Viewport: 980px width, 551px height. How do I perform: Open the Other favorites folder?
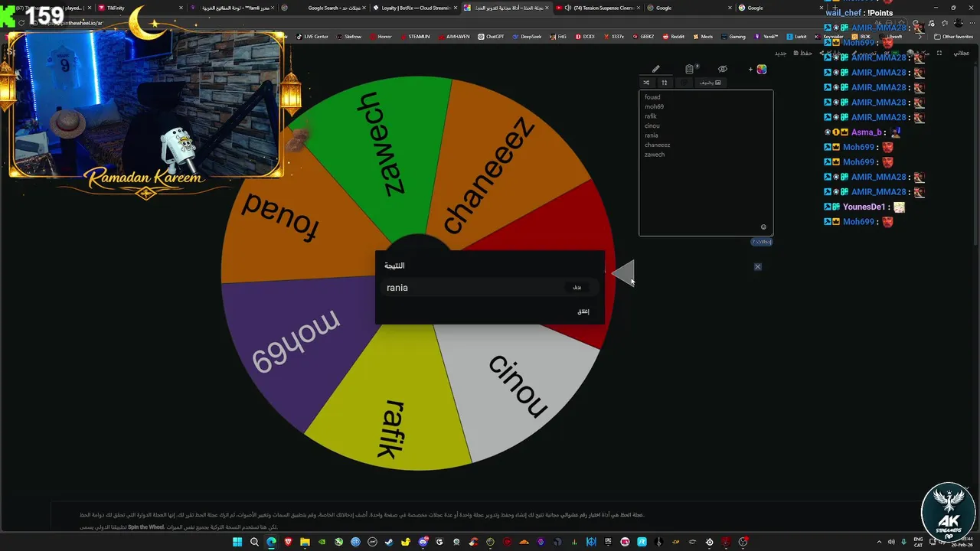(x=953, y=36)
